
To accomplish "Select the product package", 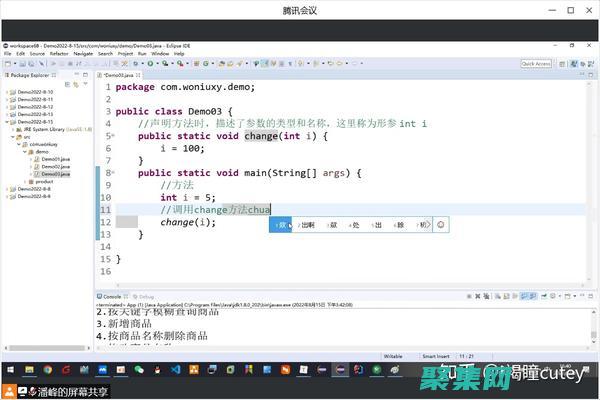I will point(44,181).
